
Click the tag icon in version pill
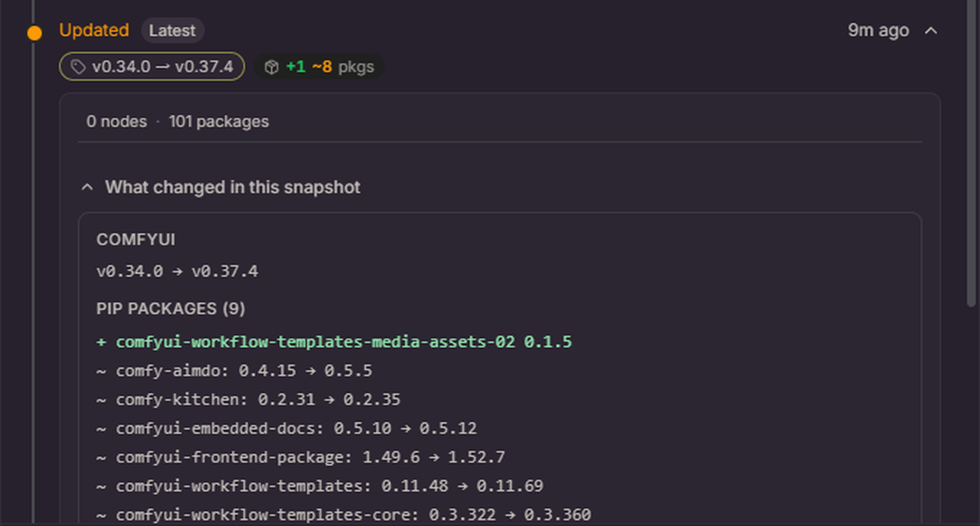pos(78,67)
